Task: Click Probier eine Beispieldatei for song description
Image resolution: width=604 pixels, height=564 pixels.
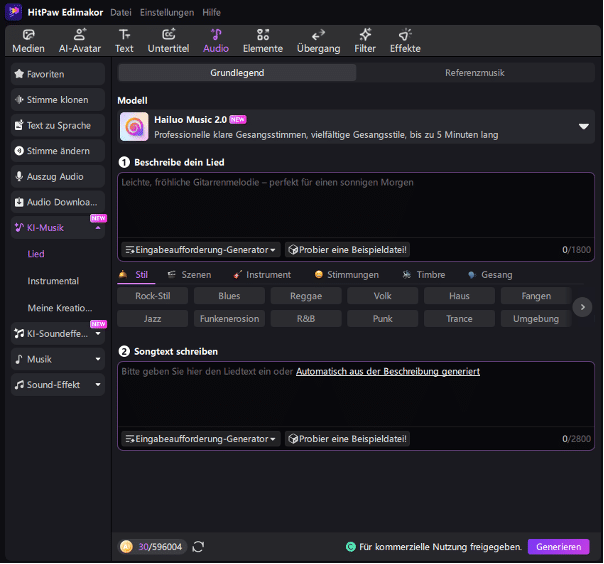Action: pos(347,250)
